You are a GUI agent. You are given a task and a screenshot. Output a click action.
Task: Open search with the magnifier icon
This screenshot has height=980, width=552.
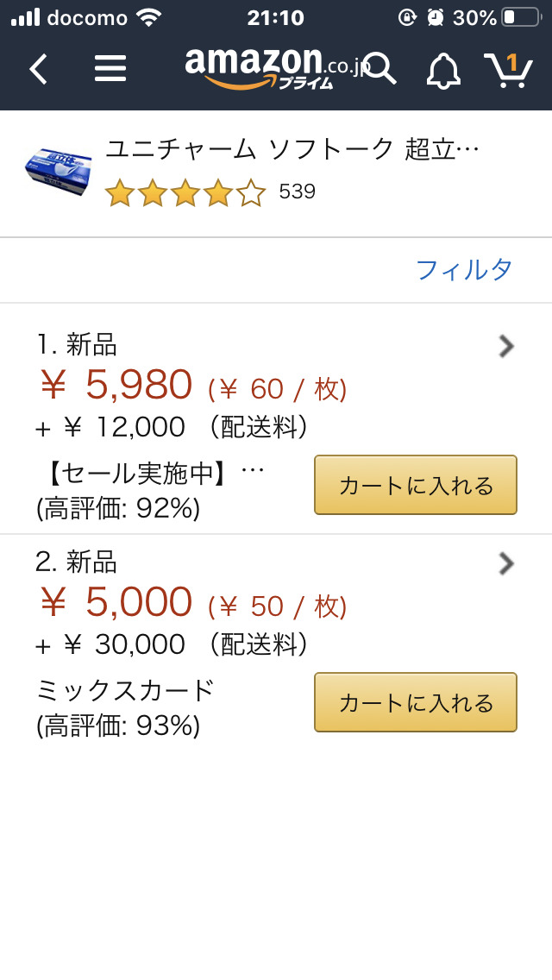[x=379, y=67]
